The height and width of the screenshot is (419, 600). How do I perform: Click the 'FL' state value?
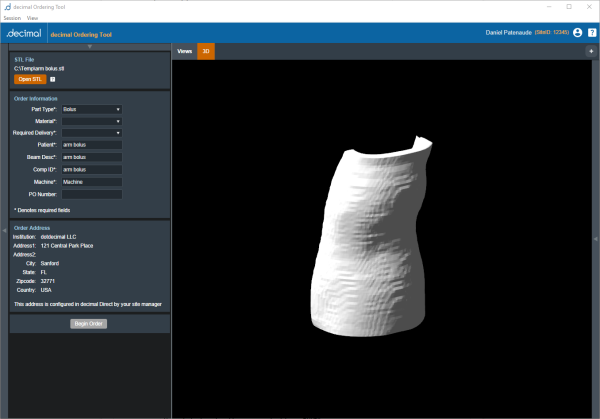pos(44,272)
